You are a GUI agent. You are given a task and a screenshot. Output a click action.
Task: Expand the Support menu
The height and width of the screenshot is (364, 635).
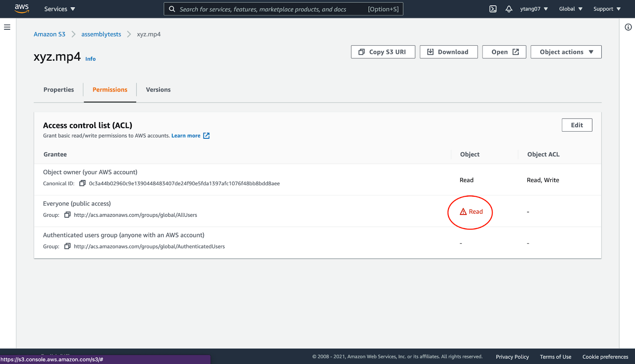click(x=607, y=9)
